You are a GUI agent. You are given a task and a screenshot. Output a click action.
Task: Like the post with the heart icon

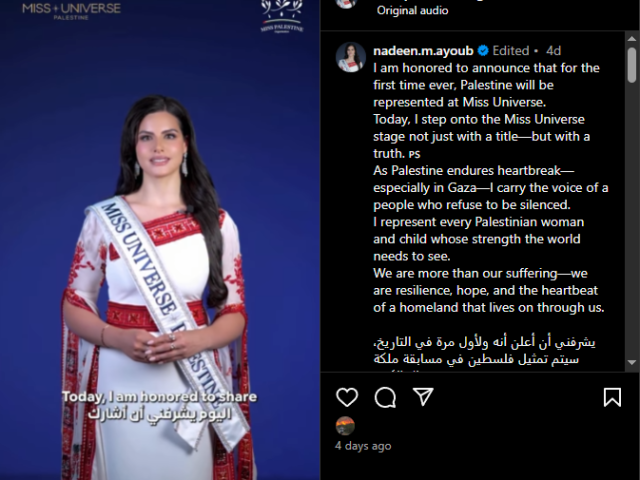pos(347,397)
